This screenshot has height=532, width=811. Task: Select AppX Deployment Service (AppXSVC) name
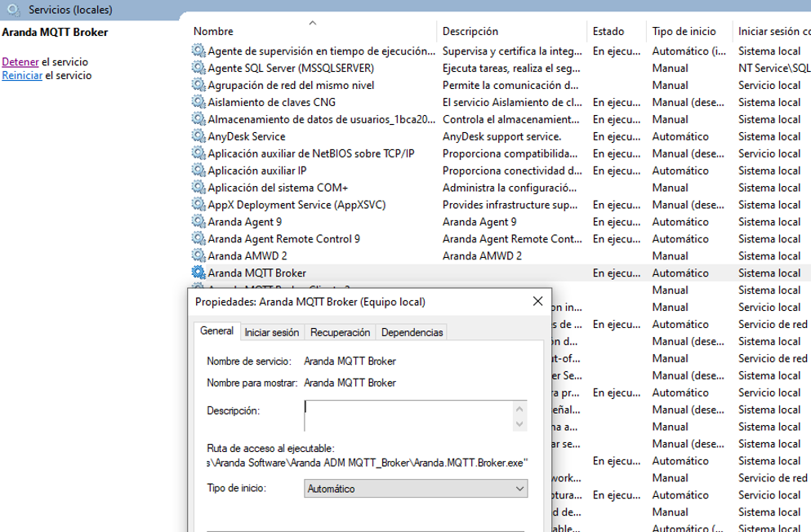pos(297,205)
